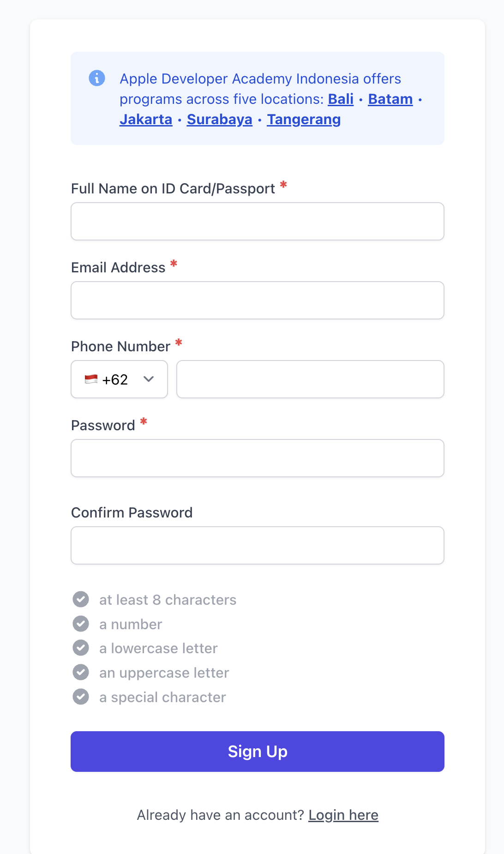
Task: Click 'Login here' to sign in
Action: pos(343,815)
